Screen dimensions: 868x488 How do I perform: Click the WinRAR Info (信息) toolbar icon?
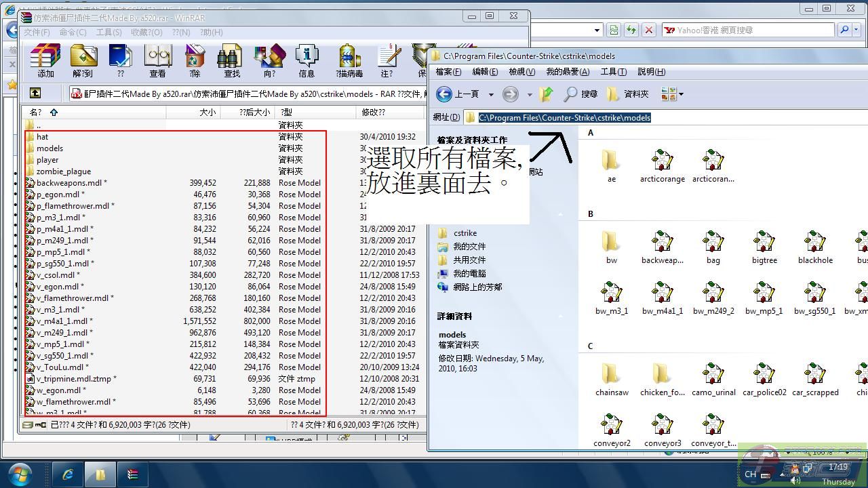(307, 61)
